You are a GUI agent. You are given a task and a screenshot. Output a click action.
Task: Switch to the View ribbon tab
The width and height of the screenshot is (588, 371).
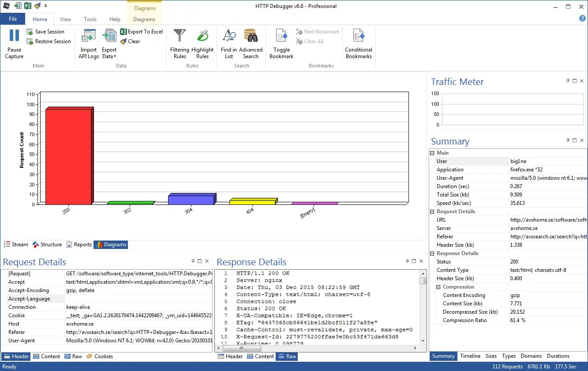pos(65,19)
